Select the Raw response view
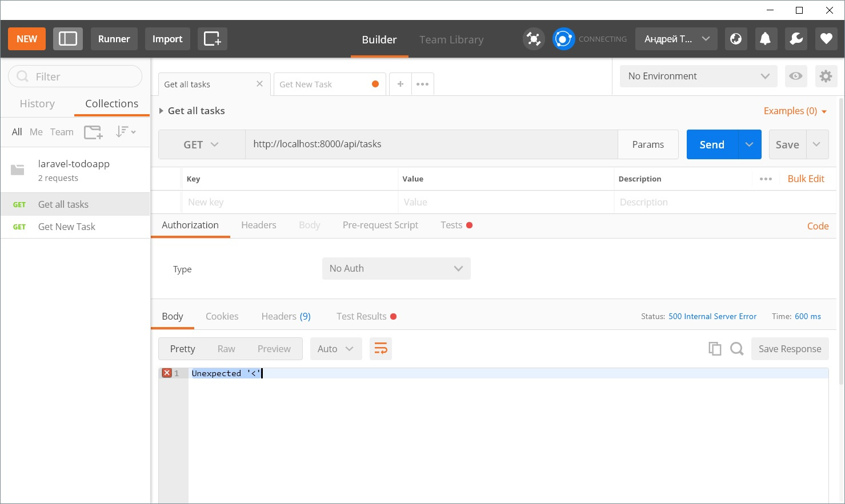Viewport: 845px width, 504px height. pyautogui.click(x=226, y=349)
